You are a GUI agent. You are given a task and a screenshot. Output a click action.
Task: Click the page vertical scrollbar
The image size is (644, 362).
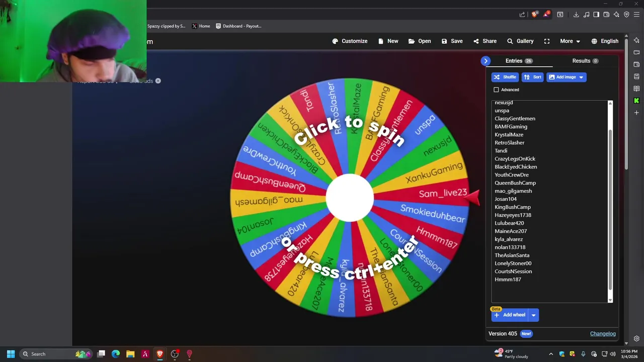click(x=626, y=103)
